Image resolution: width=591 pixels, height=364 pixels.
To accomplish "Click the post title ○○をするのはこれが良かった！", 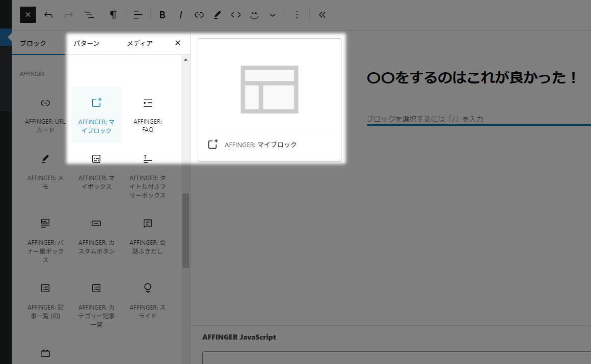I will [472, 77].
